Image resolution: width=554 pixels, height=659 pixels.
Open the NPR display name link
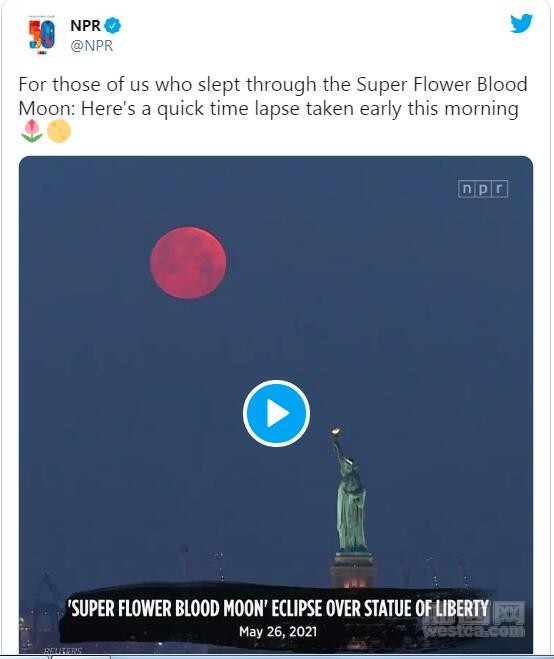point(85,26)
